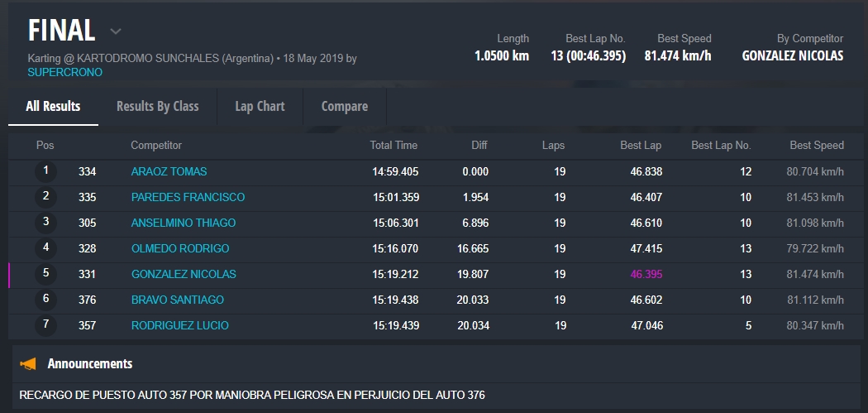Select the All Results tab

coord(53,106)
